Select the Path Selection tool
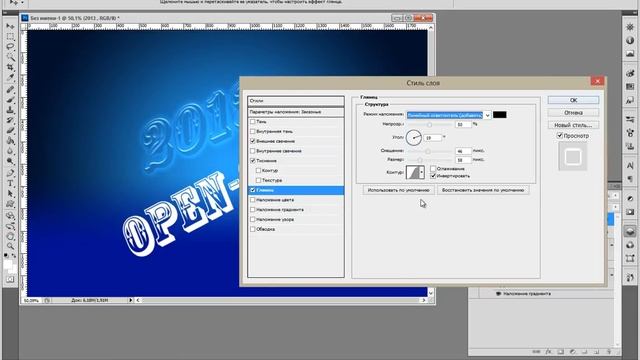The height and width of the screenshot is (360, 640). [10, 193]
